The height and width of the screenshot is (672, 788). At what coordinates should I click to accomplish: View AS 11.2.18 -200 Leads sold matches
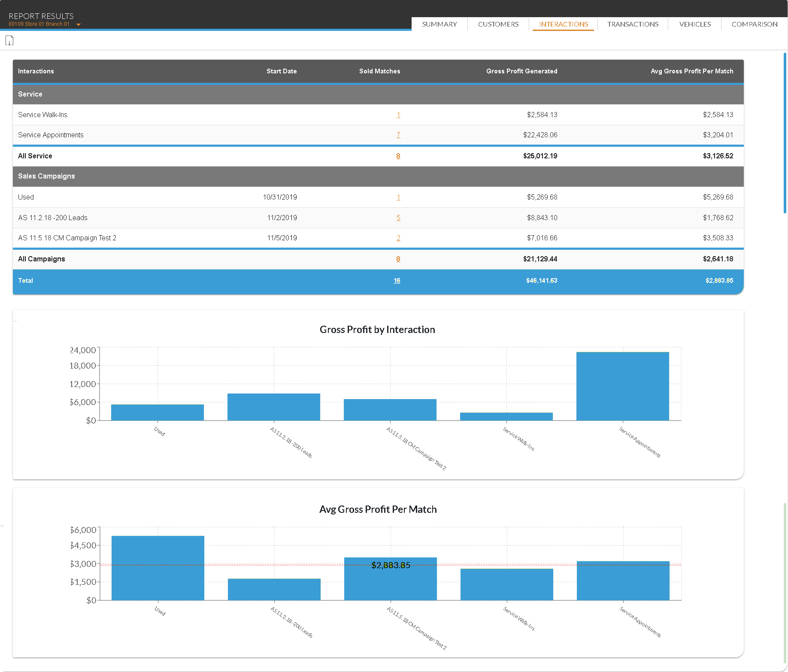398,218
